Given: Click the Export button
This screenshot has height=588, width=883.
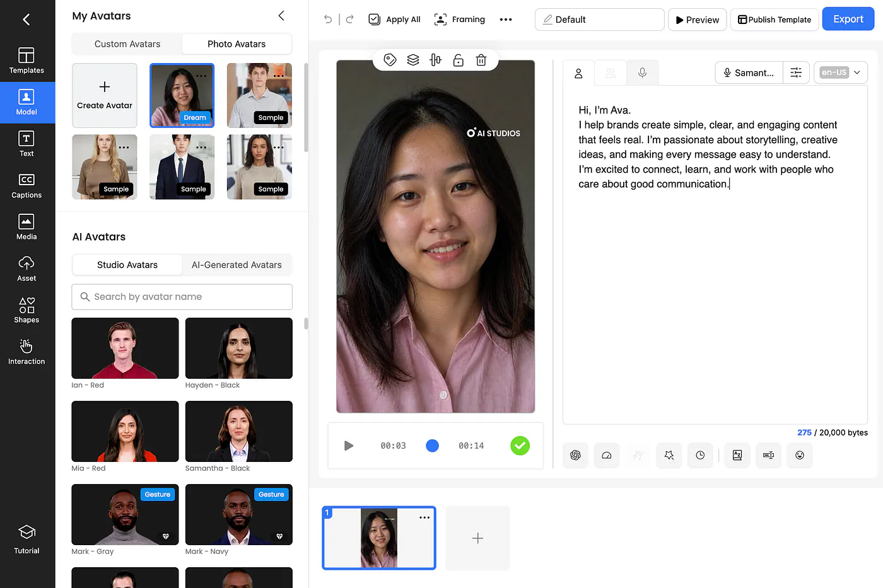Looking at the screenshot, I should click(x=848, y=20).
